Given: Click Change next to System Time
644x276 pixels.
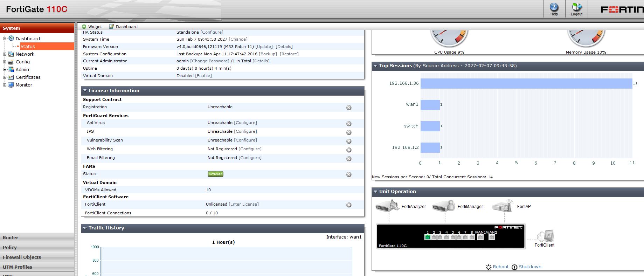Looking at the screenshot, I should click(238, 39).
